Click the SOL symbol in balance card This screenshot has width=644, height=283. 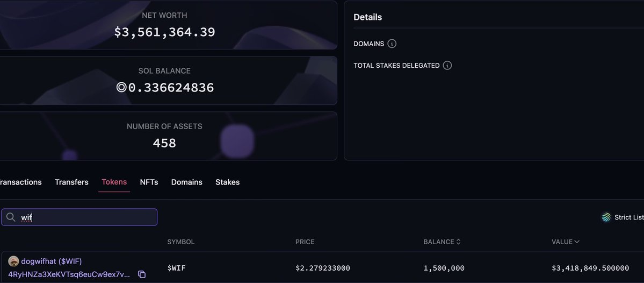(x=121, y=88)
